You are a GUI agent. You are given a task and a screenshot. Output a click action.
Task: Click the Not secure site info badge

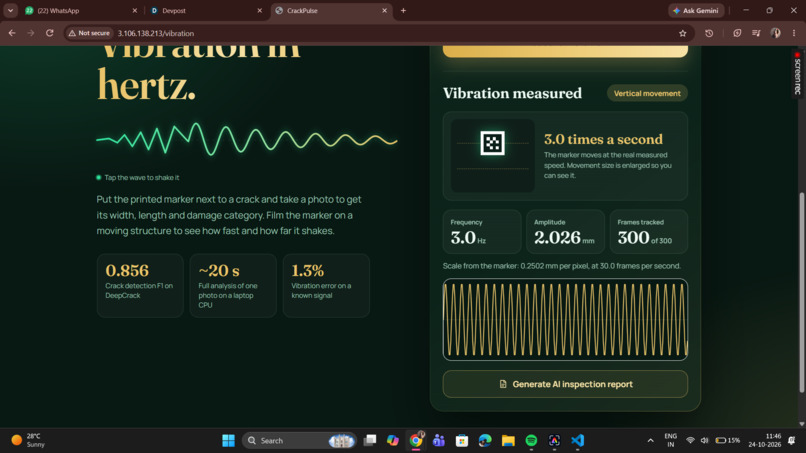[x=89, y=33]
